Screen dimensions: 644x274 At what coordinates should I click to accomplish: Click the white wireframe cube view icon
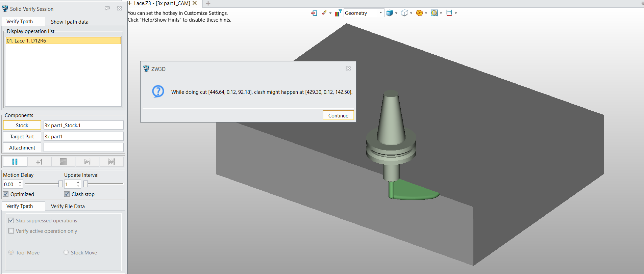(404, 13)
